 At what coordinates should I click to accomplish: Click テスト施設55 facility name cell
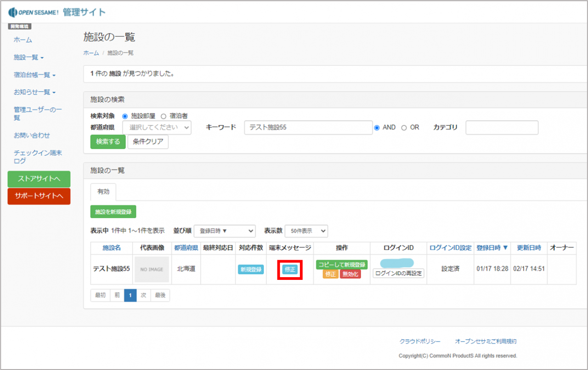[111, 268]
